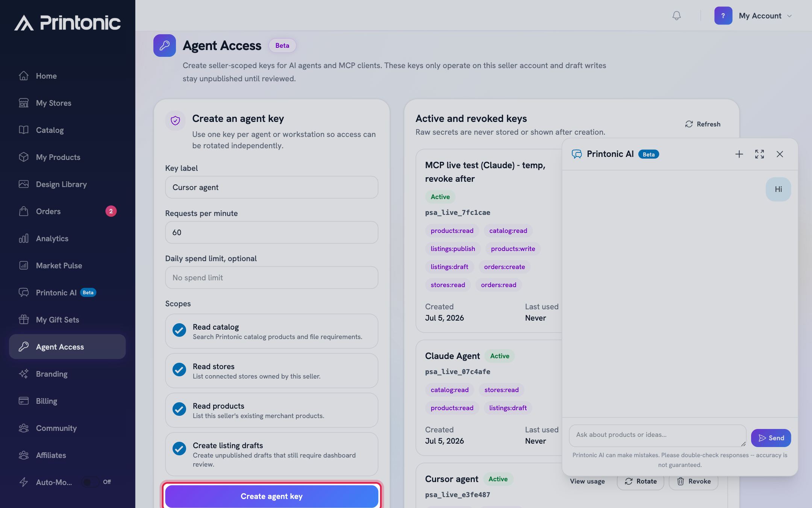812x508 pixels.
Task: Navigate to My Products
Action: point(67,157)
